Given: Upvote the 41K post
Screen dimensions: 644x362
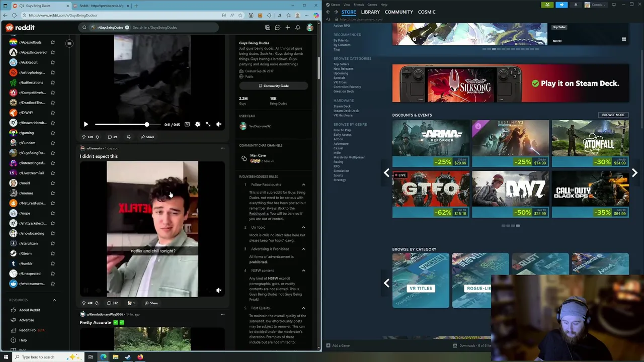Looking at the screenshot, I should point(84,303).
